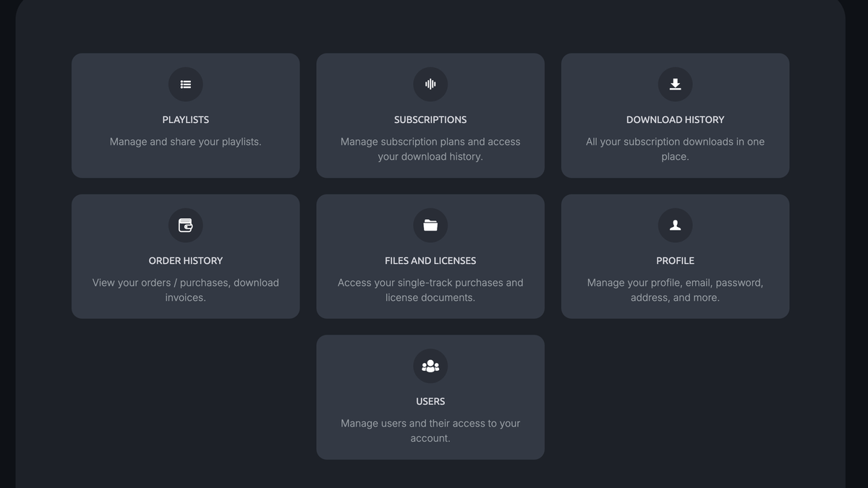Click the Profile person icon
The image size is (868, 488).
[675, 226]
